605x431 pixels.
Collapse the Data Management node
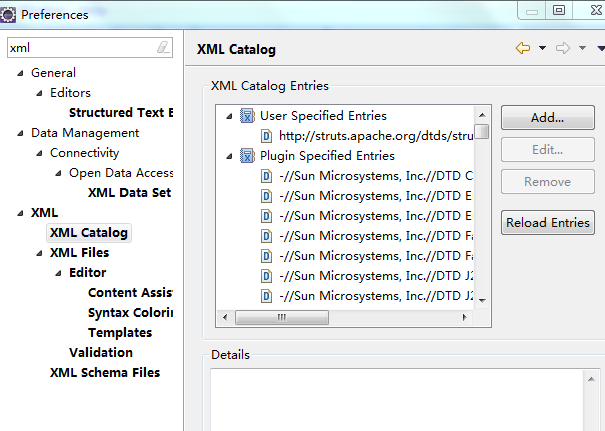(20, 133)
